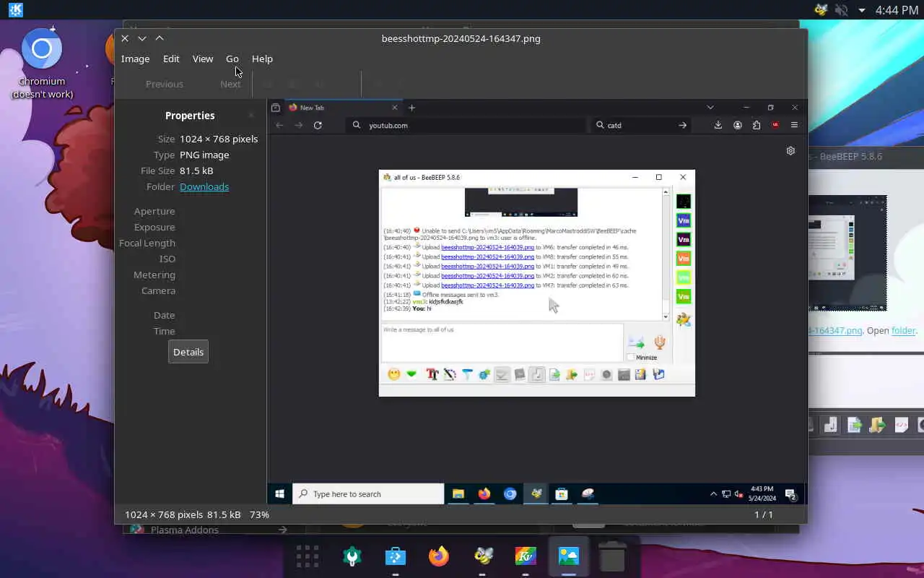The height and width of the screenshot is (578, 924).
Task: Open the application grid in the dock
Action: point(308,556)
